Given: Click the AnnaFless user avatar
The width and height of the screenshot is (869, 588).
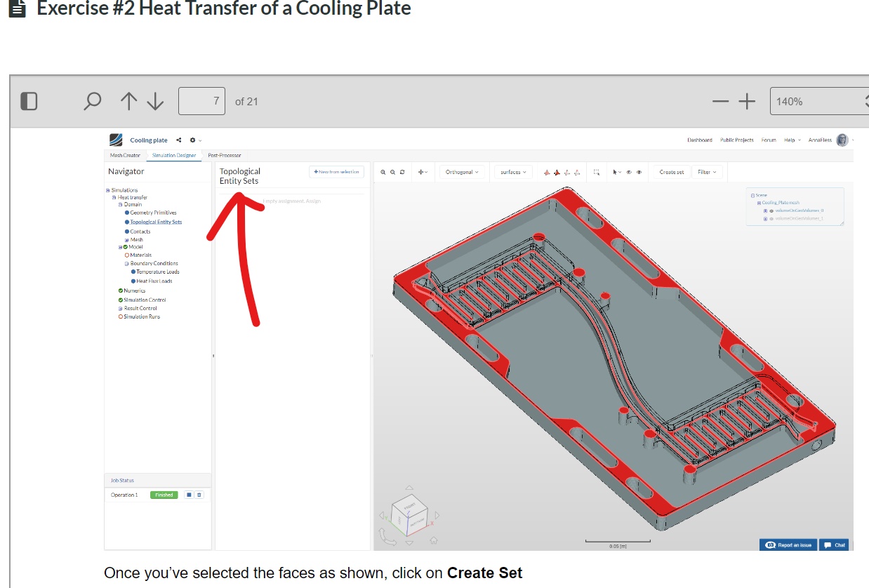Looking at the screenshot, I should [842, 140].
